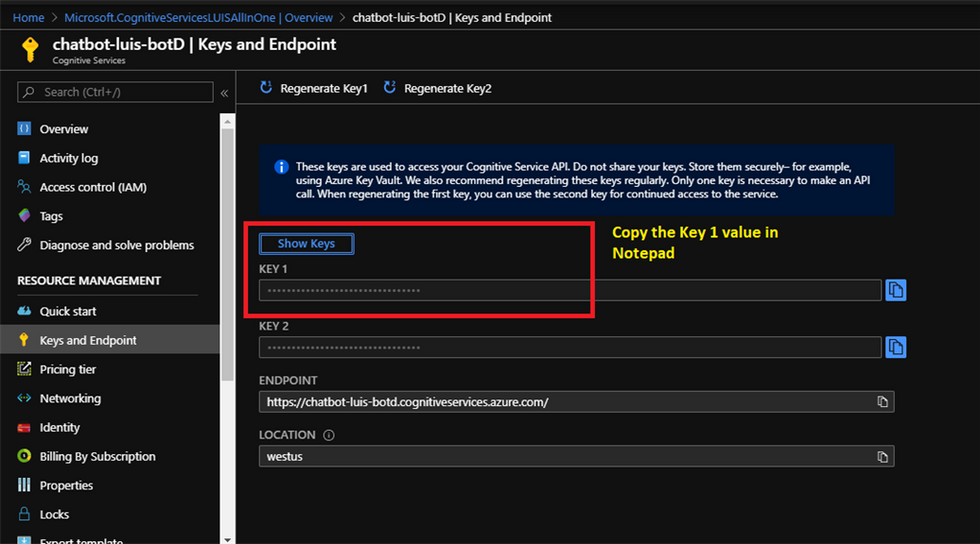Click the ENDPOINT URL text field
The image size is (980, 544).
point(576,402)
